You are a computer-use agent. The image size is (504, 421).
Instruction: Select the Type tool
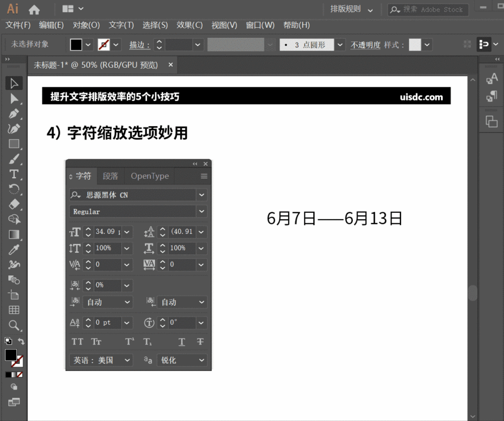[x=14, y=174]
